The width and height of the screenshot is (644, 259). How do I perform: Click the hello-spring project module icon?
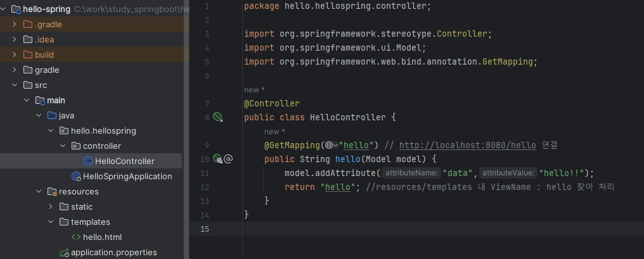coord(16,9)
